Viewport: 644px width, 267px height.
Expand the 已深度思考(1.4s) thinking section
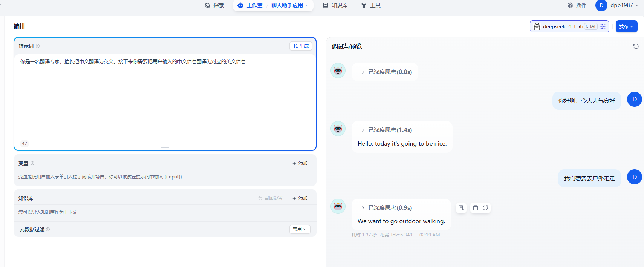click(x=363, y=130)
